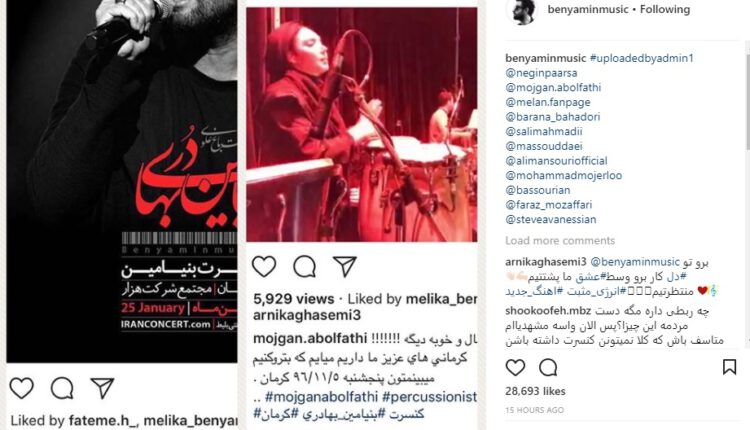Like the benyaminmusic post with heart icon
This screenshot has height=430, width=750.
pyautogui.click(x=515, y=367)
